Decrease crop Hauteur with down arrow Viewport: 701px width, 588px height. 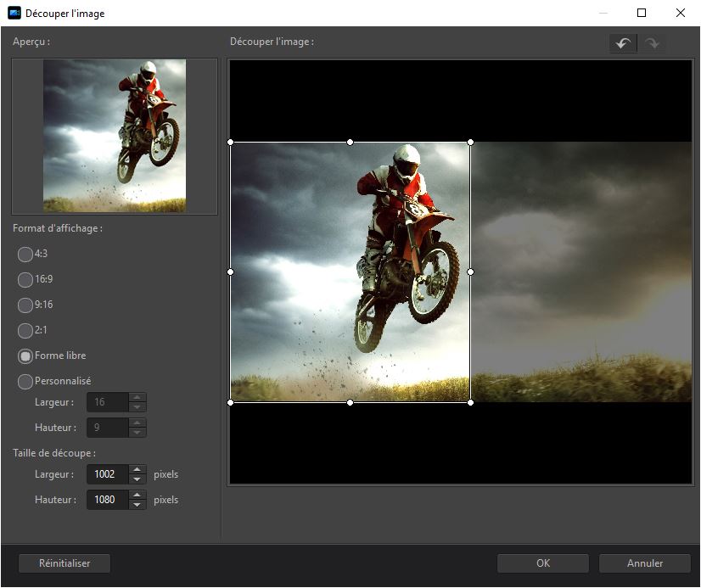coord(137,505)
